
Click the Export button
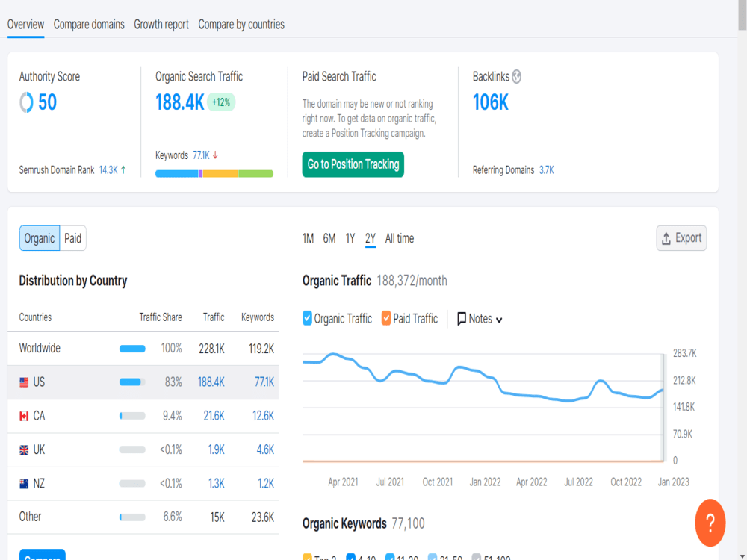[681, 238]
